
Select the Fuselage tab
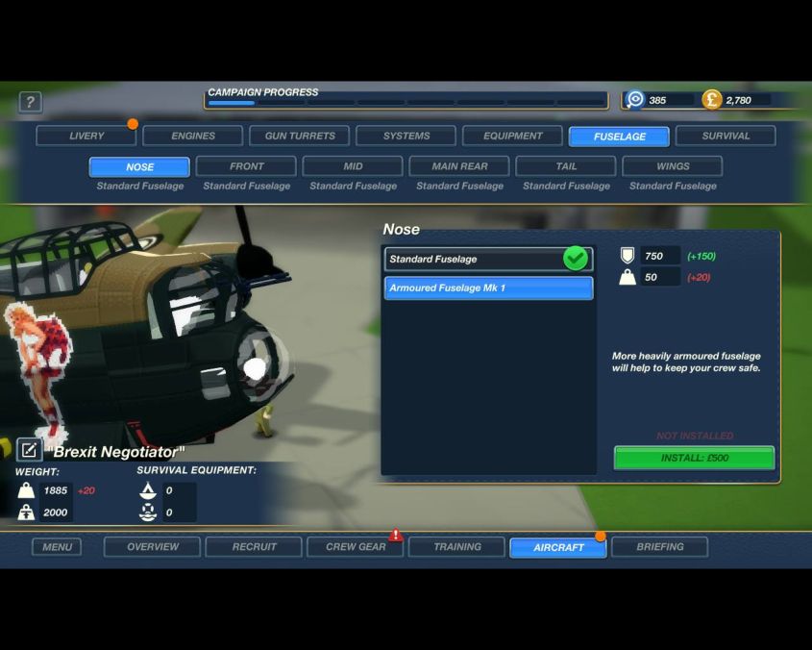pyautogui.click(x=620, y=137)
